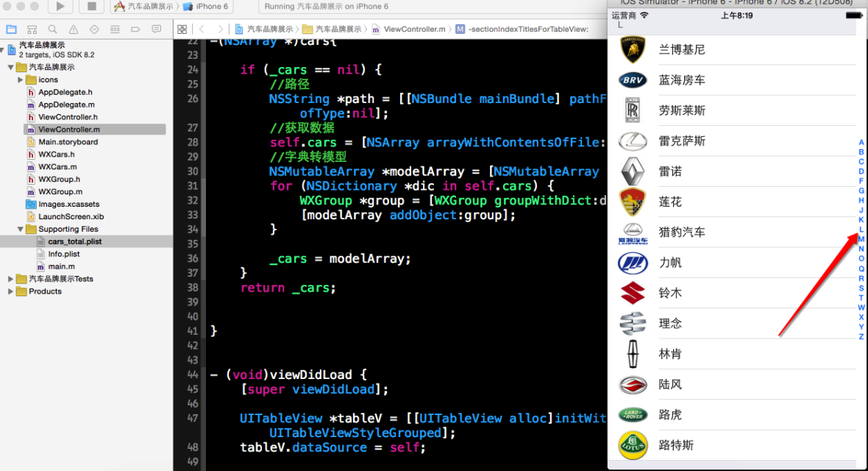Screen dimensions: 868x471
Task: Go forward with the editor's right arrow
Action: 221,29
